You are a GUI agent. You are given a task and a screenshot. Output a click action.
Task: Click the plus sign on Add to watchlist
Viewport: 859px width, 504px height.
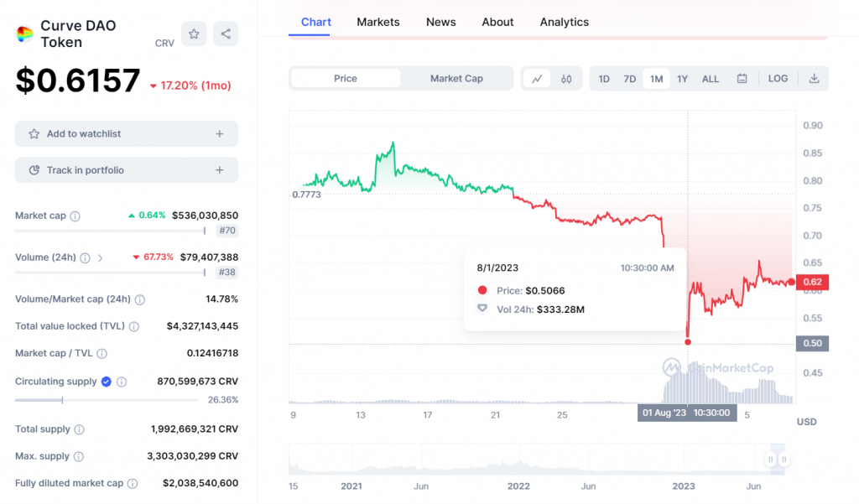220,133
